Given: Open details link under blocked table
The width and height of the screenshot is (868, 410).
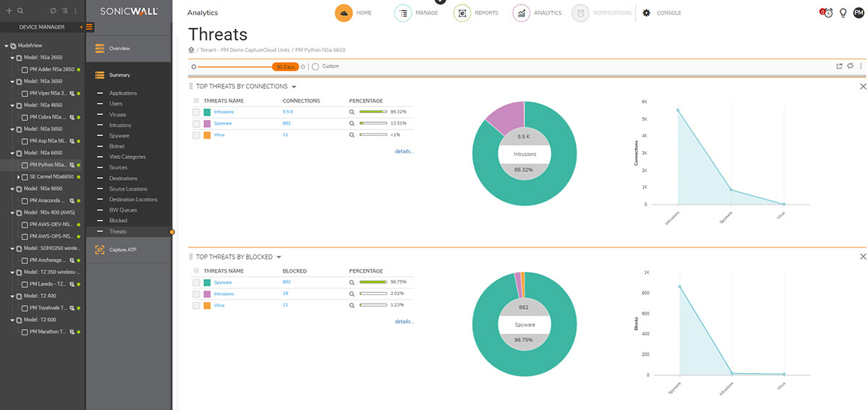Looking at the screenshot, I should 404,321.
